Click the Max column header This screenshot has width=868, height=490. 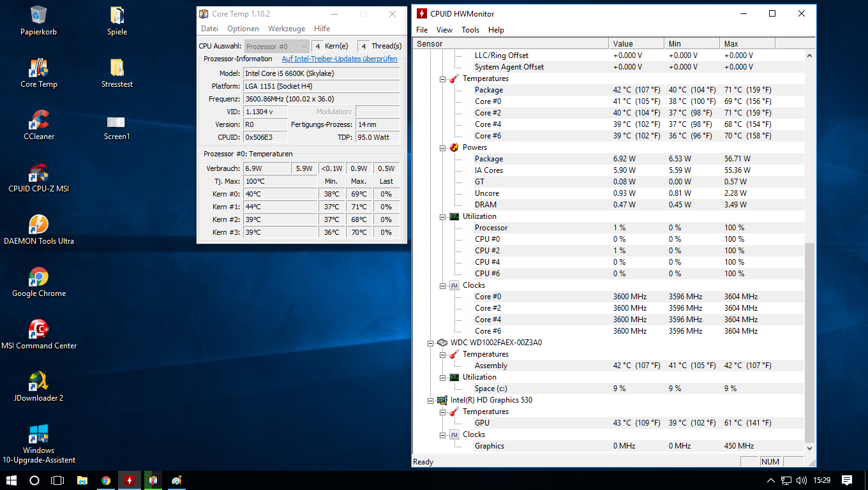tap(747, 43)
